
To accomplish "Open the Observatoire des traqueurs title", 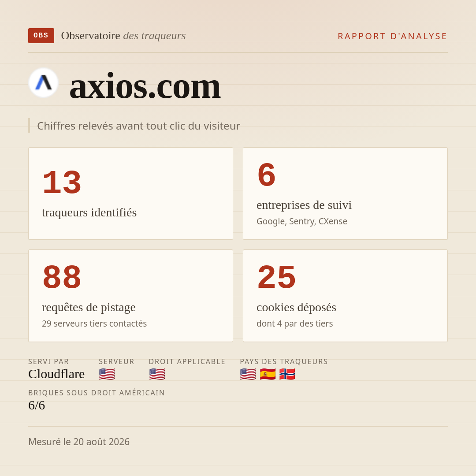I will pyautogui.click(x=123, y=36).
